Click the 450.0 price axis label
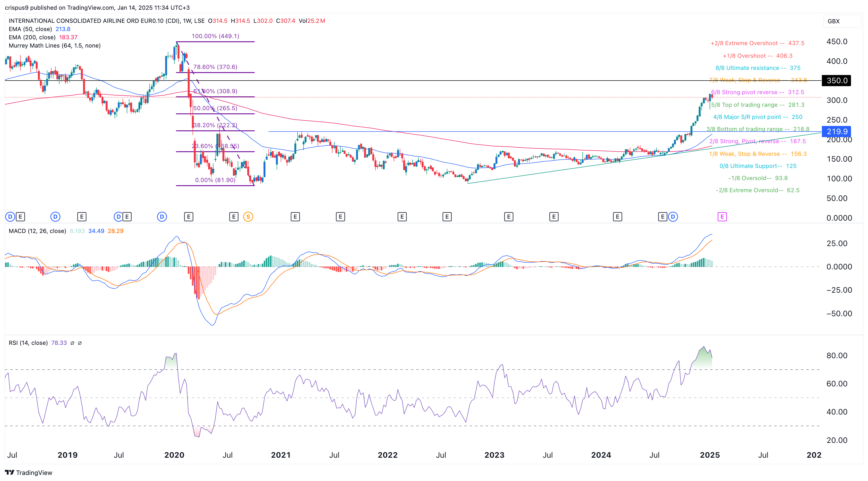Image resolution: width=868 pixels, height=481 pixels. (837, 41)
